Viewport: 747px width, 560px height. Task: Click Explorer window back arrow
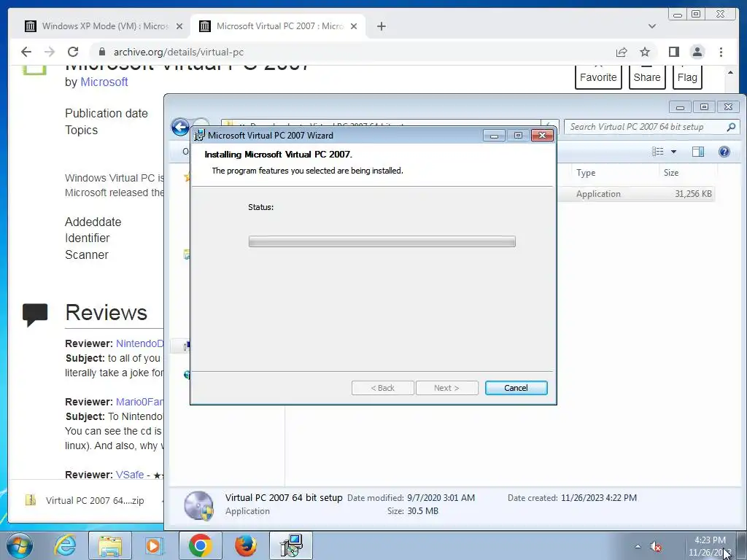(180, 127)
